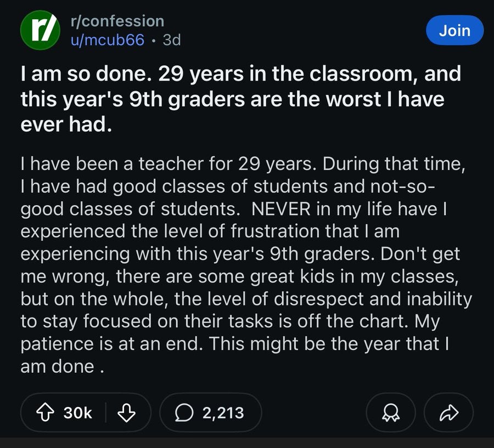Click the 3d post timestamp
The width and height of the screenshot is (494, 448).
(x=172, y=40)
